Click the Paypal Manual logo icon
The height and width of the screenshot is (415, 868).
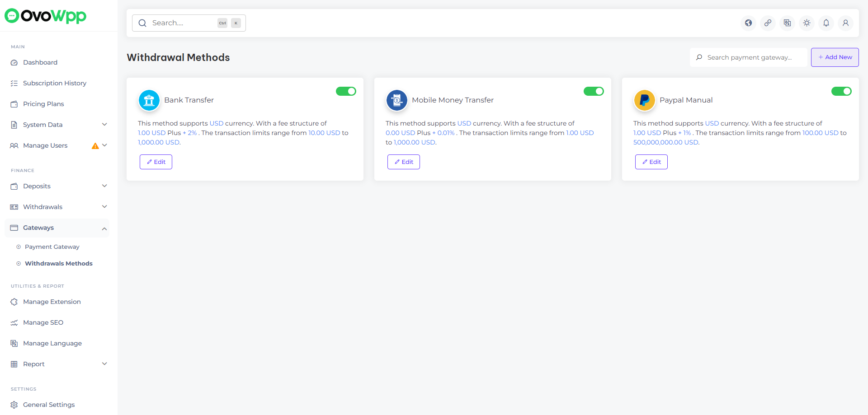[x=644, y=100]
